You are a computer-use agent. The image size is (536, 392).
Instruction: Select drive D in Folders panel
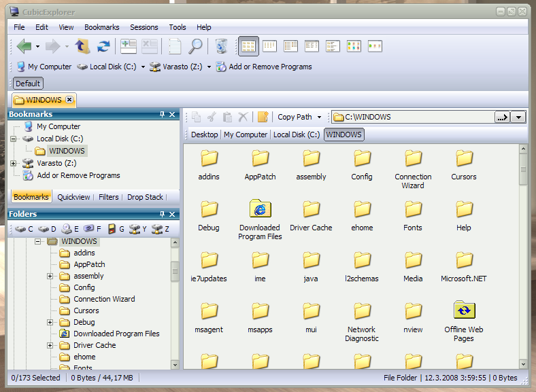pos(47,229)
